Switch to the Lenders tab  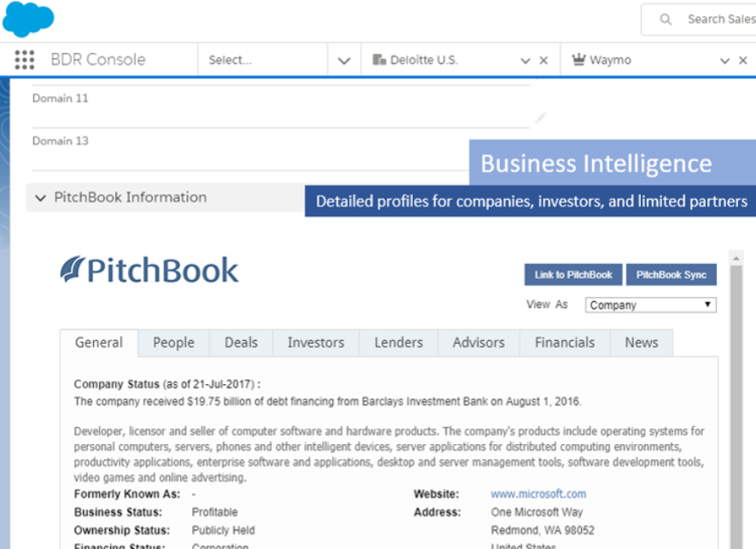398,342
